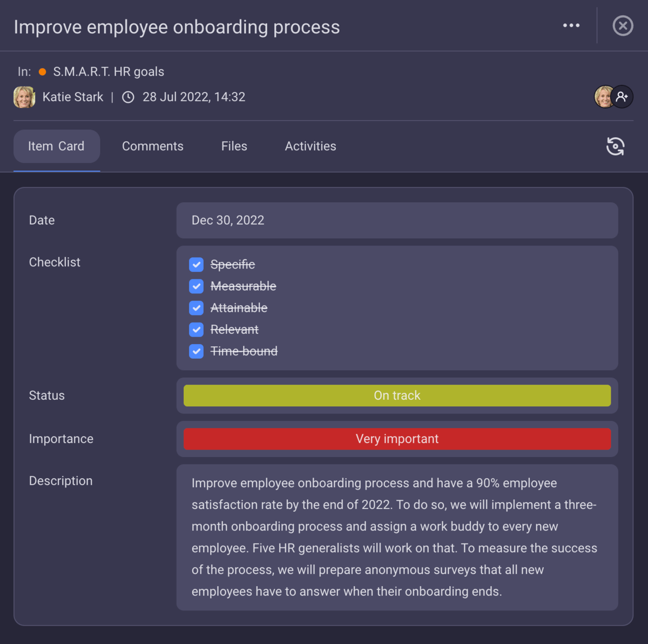Open the Status picker showing On track
Image resolution: width=648 pixels, height=644 pixels.
(397, 395)
